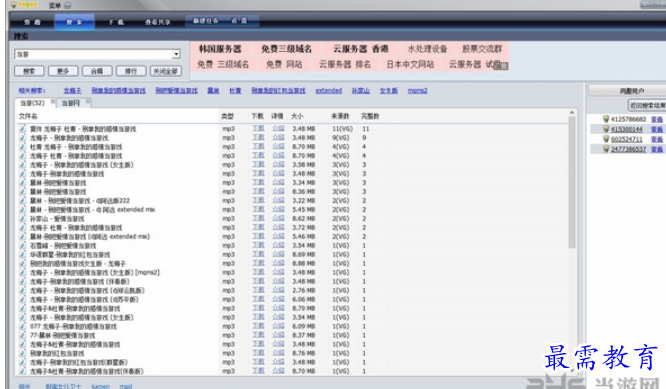Open the 韩国服务器 ad link
666x389 pixels.
tap(220, 49)
